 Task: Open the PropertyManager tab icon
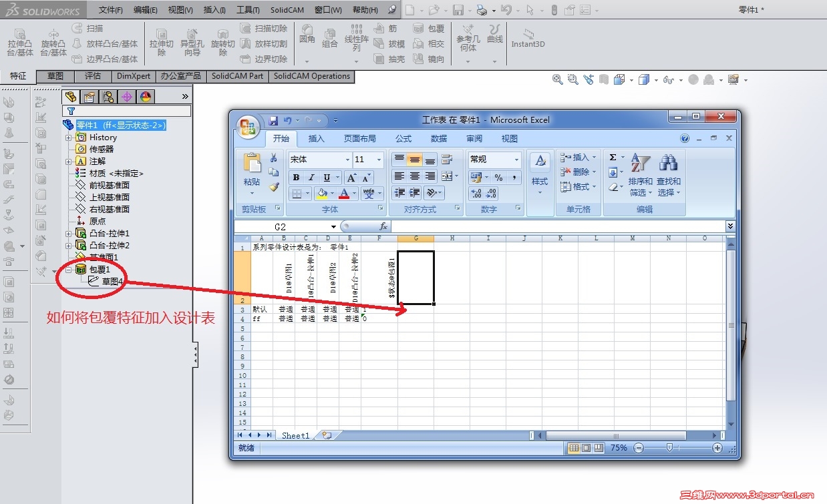pyautogui.click(x=90, y=97)
